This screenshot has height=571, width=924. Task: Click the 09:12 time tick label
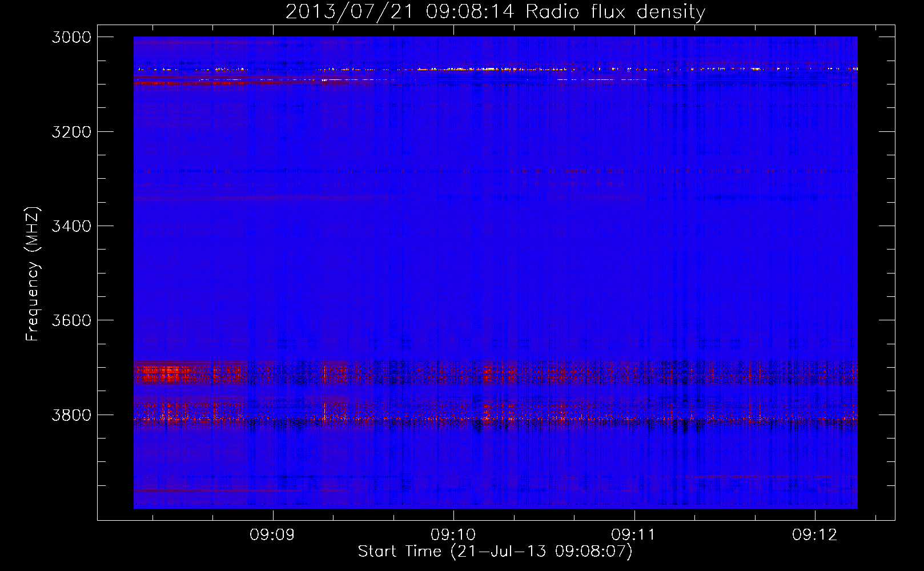coord(814,534)
